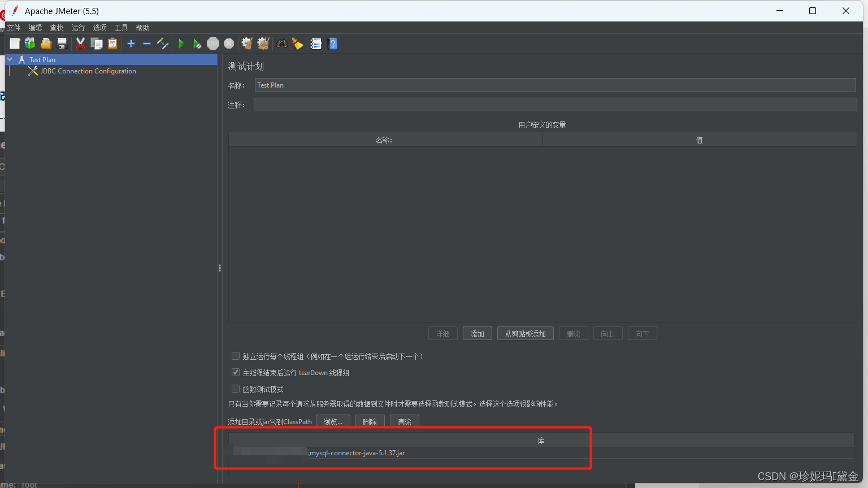
Task: Close the Apache JMeter window
Action: point(846,11)
